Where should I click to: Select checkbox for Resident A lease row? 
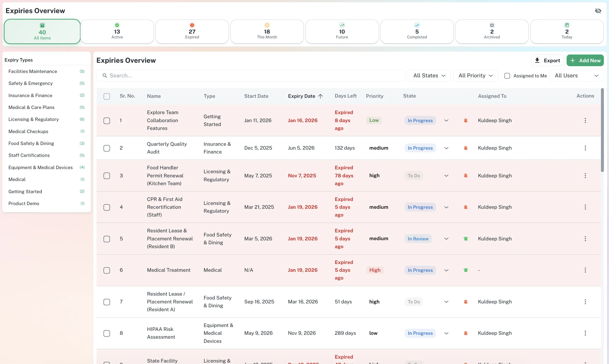107,302
